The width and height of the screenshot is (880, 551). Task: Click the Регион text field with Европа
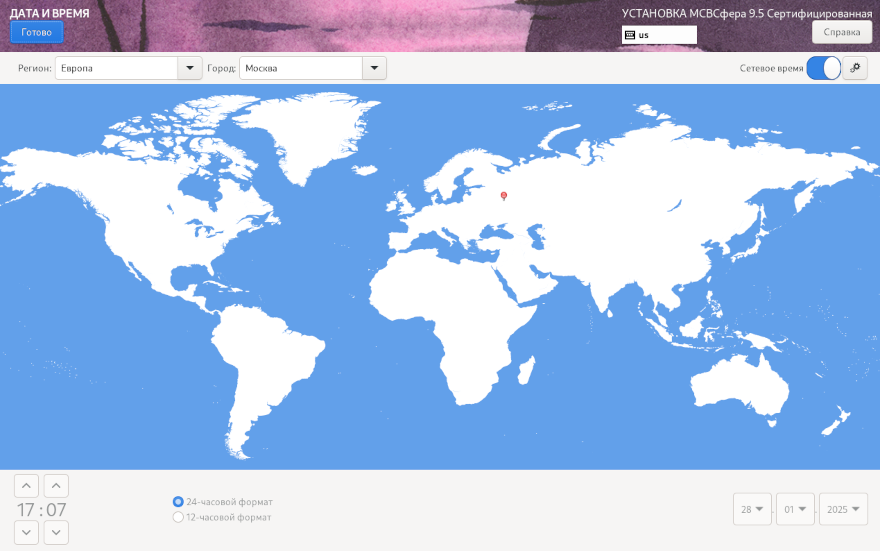[x=116, y=68]
